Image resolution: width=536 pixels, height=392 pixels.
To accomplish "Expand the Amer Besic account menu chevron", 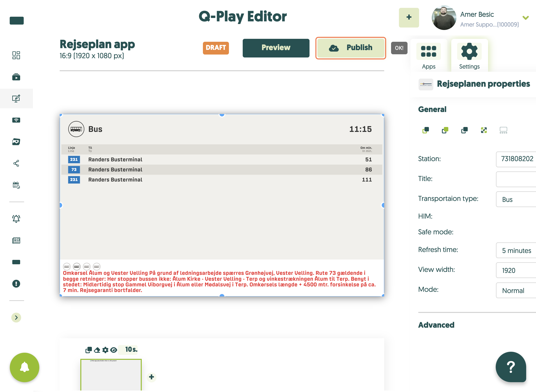I will tap(526, 18).
